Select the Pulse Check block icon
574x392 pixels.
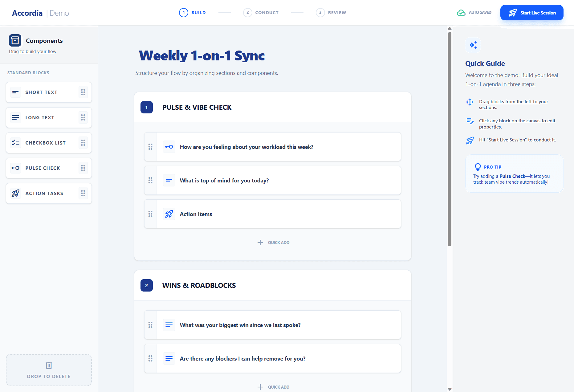[x=15, y=168]
